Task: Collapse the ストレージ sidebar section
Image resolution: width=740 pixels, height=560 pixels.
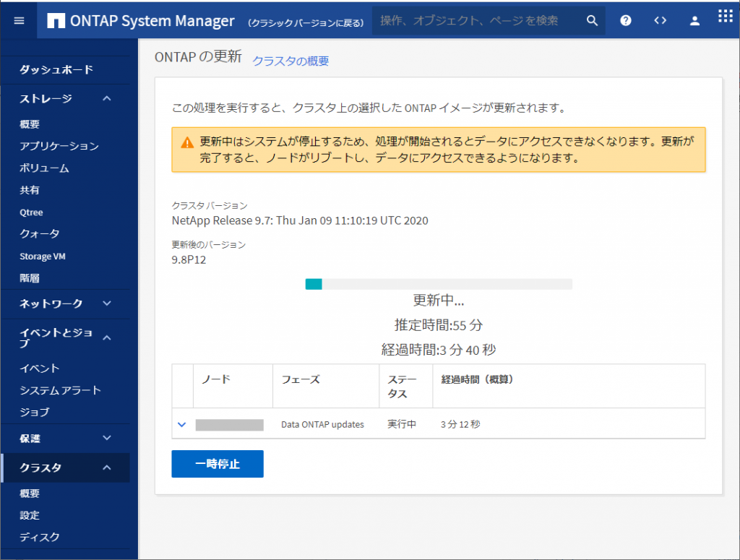Action: 107,98
